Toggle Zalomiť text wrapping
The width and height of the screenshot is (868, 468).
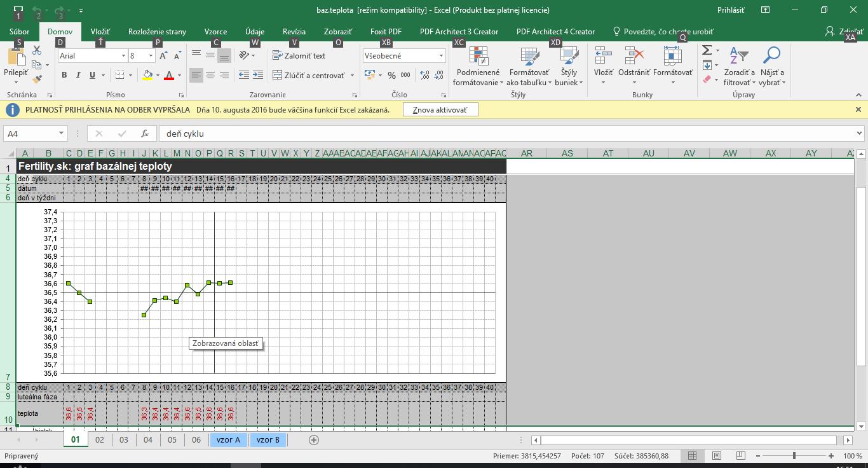pos(299,56)
